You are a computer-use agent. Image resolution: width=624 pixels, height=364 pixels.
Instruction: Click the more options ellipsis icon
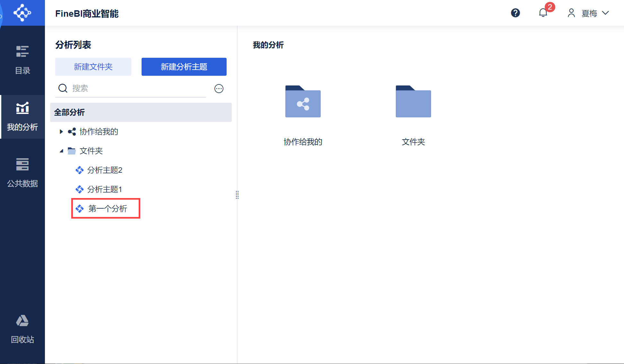click(x=219, y=89)
